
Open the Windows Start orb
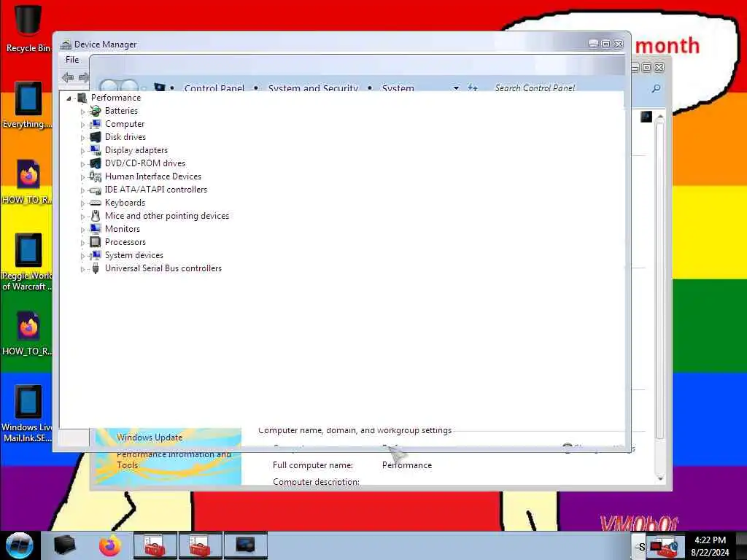20,545
